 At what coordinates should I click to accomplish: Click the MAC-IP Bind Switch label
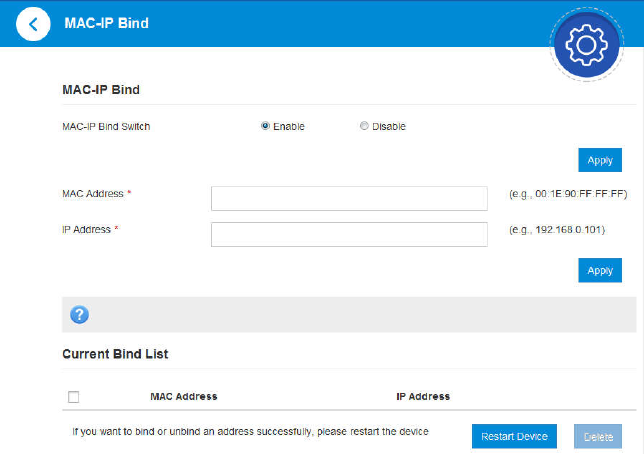[x=106, y=127]
